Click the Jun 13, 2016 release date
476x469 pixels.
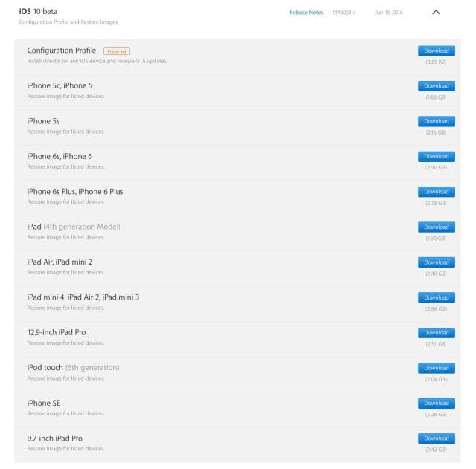point(388,13)
